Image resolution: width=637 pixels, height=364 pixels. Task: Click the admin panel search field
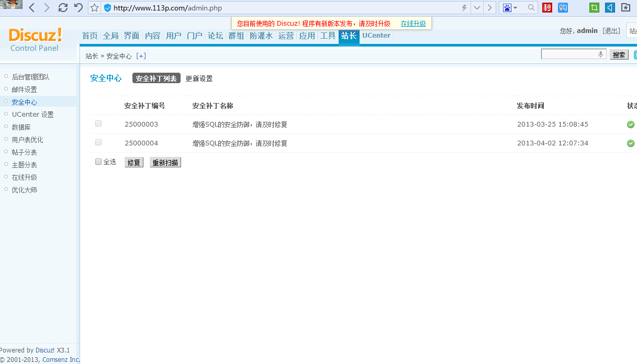(x=569, y=54)
